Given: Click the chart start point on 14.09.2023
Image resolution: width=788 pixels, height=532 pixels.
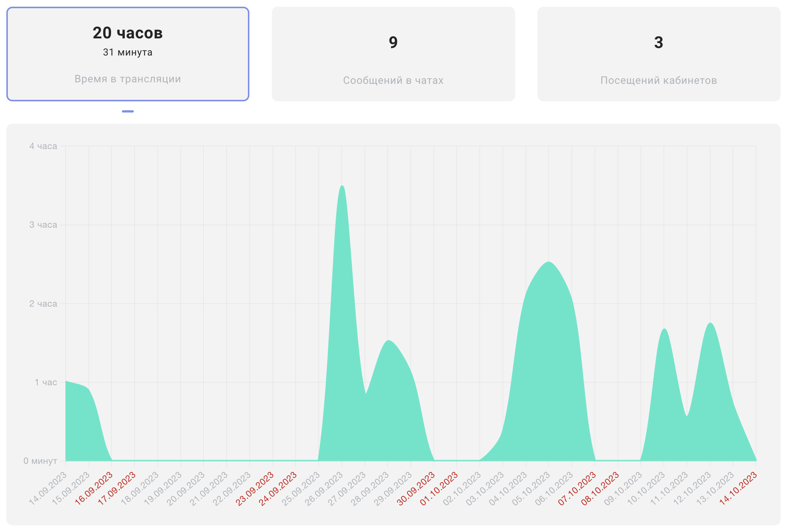Looking at the screenshot, I should (66, 381).
